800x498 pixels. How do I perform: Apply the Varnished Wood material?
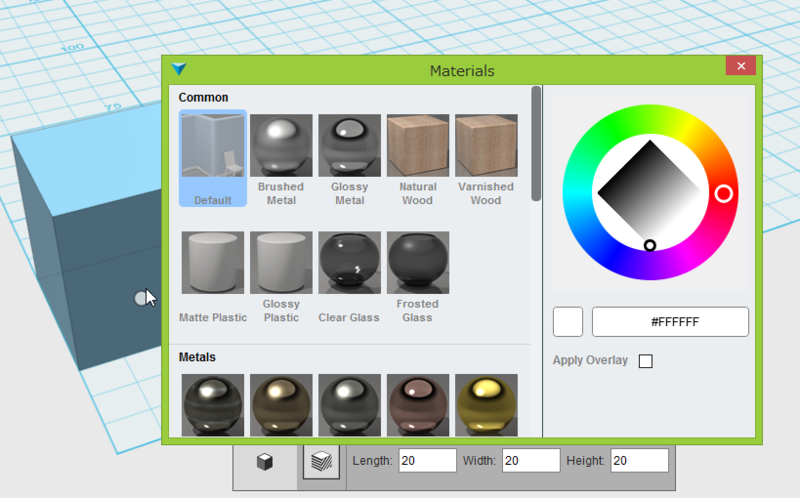coord(486,160)
